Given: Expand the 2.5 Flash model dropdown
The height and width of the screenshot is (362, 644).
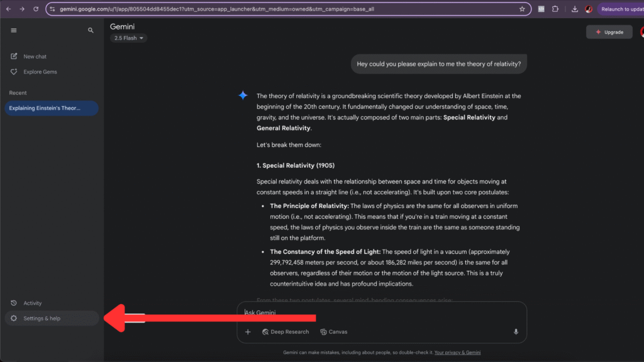Looking at the screenshot, I should click(x=128, y=38).
